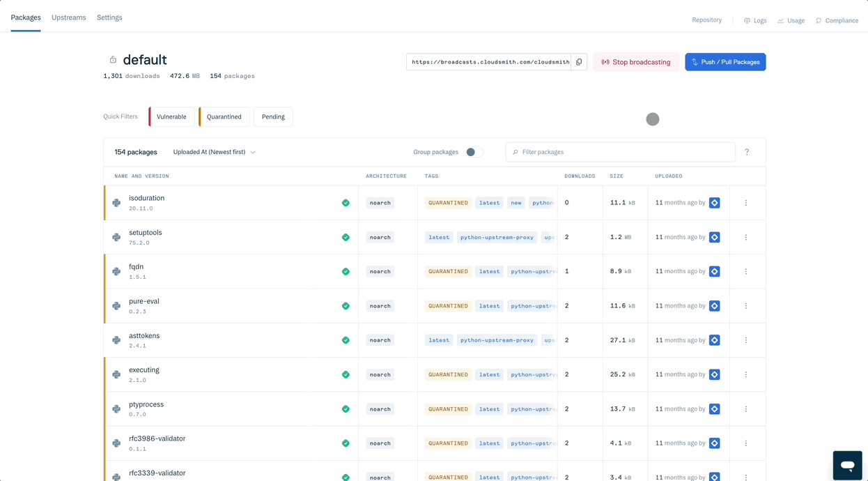Viewport: 868px width, 481px height.
Task: Click the Python package icon for asttokens
Action: [x=116, y=340]
